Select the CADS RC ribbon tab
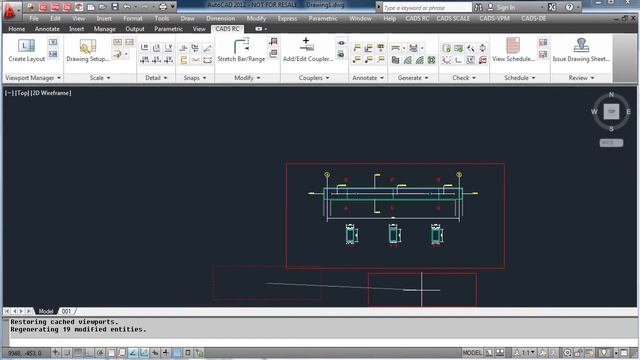Viewport: 640px width, 360px height. pos(227,29)
